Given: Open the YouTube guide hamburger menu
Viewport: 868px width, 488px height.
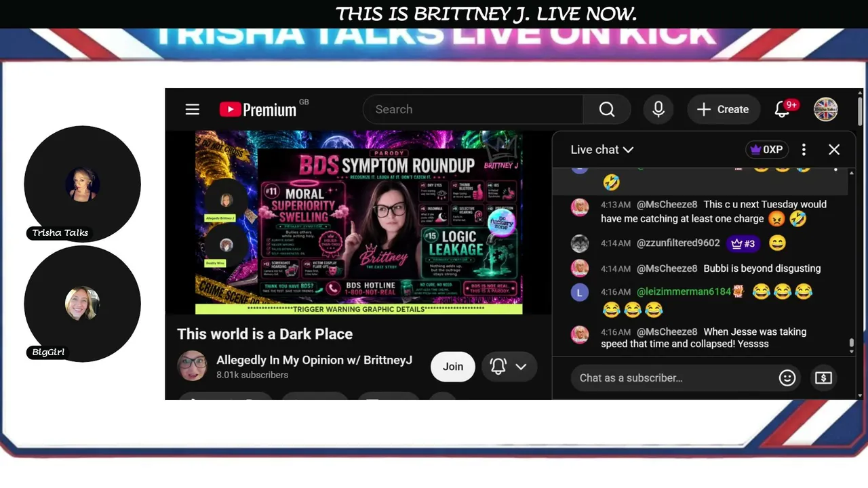Looking at the screenshot, I should [x=193, y=109].
